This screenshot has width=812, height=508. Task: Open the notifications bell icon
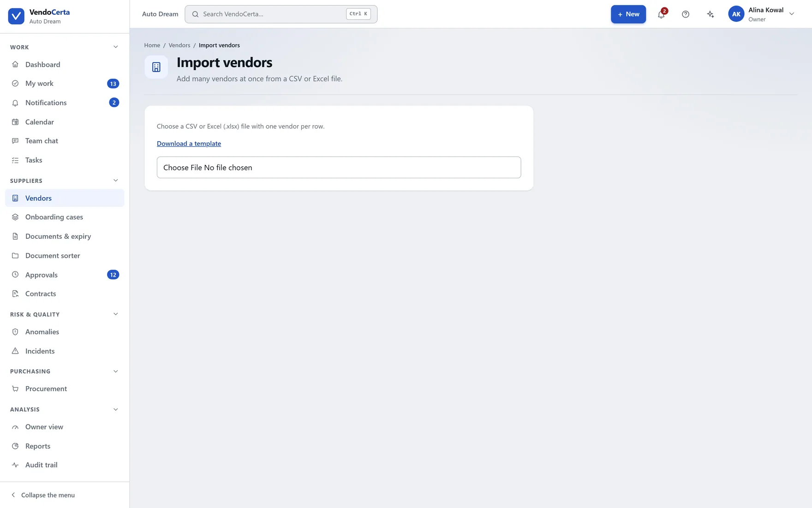[661, 14]
